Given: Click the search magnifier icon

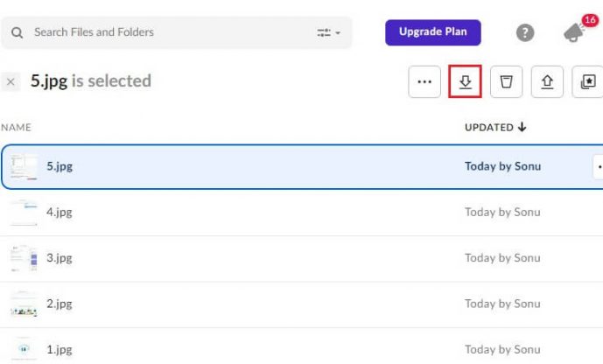Looking at the screenshot, I should 17,32.
